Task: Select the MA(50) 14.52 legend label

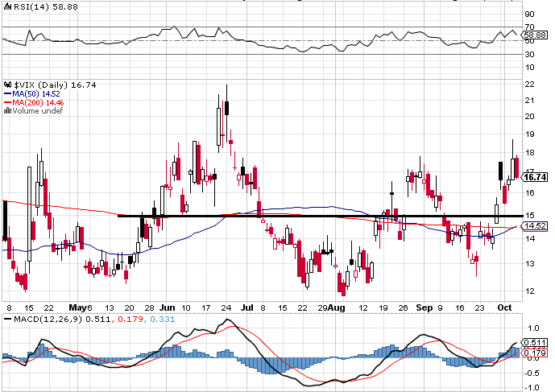Action: pyautogui.click(x=35, y=93)
